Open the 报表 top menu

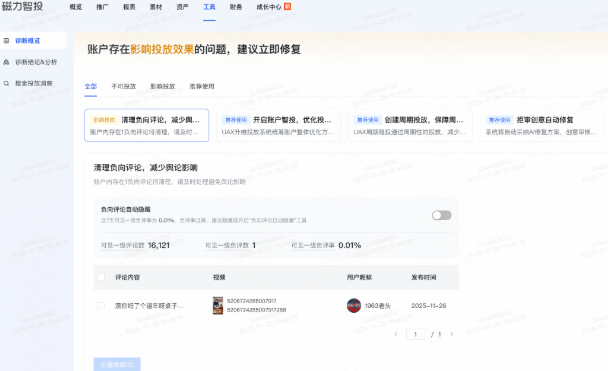(129, 7)
